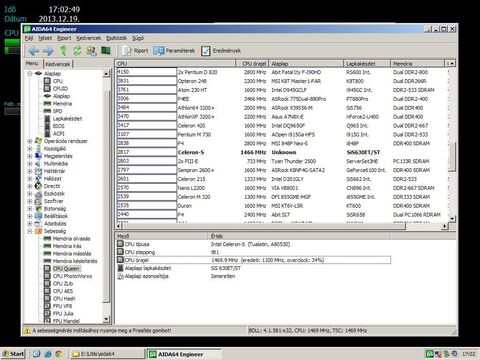
Task: Expand the Kiszolgáló node
Action: coord(30,149)
